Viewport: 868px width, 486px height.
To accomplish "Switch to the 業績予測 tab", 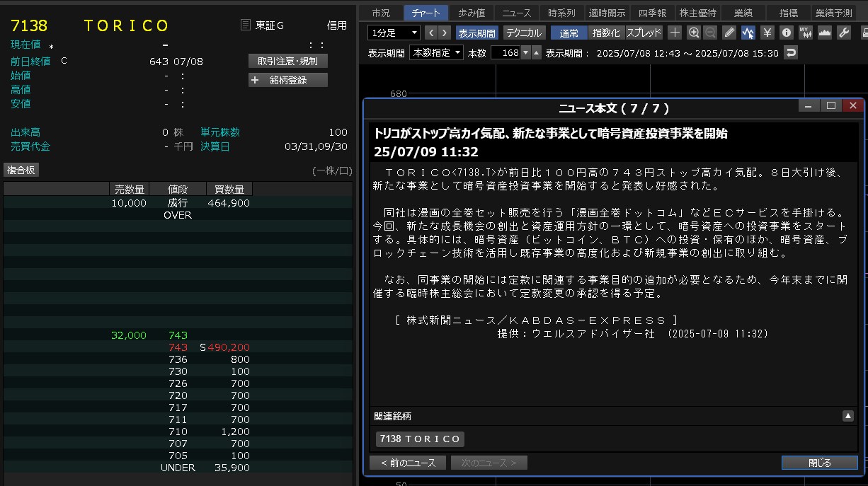I will click(833, 13).
